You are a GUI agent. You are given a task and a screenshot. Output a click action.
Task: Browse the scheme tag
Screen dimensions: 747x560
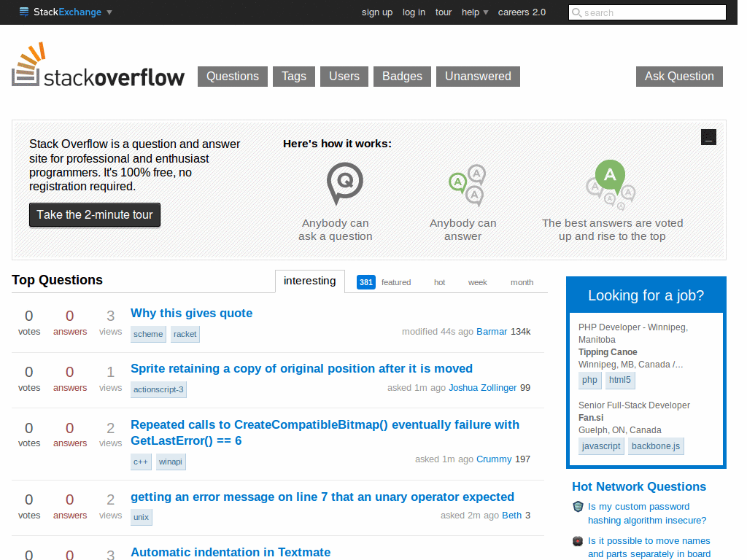(148, 334)
